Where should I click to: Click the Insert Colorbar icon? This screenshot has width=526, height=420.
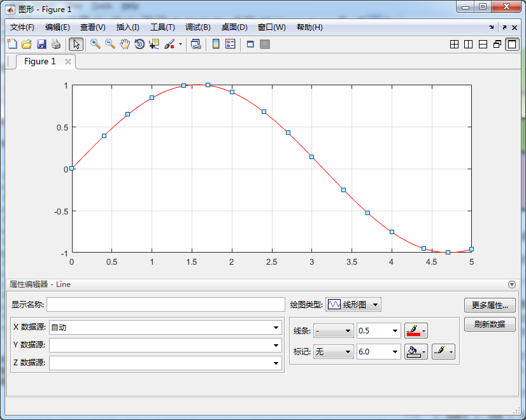216,44
